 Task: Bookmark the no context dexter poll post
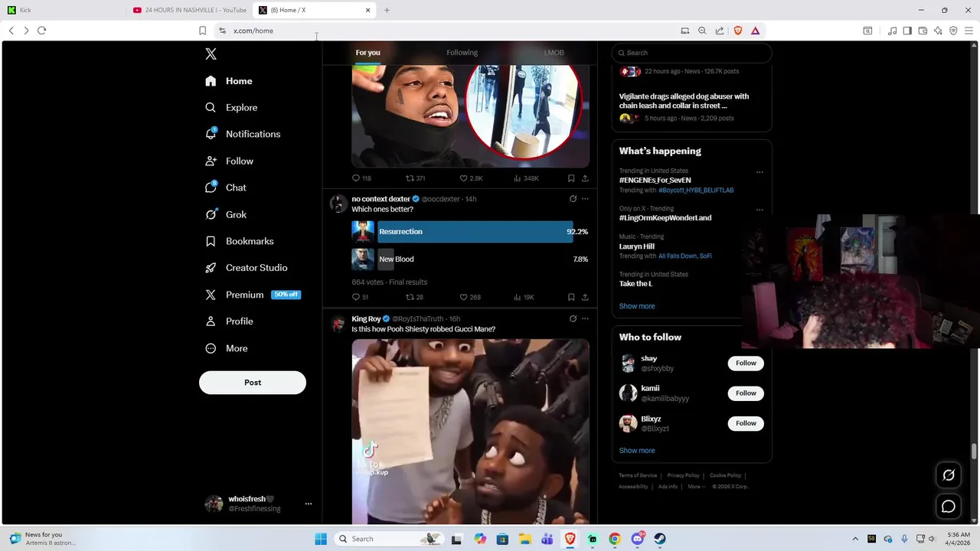click(x=571, y=297)
